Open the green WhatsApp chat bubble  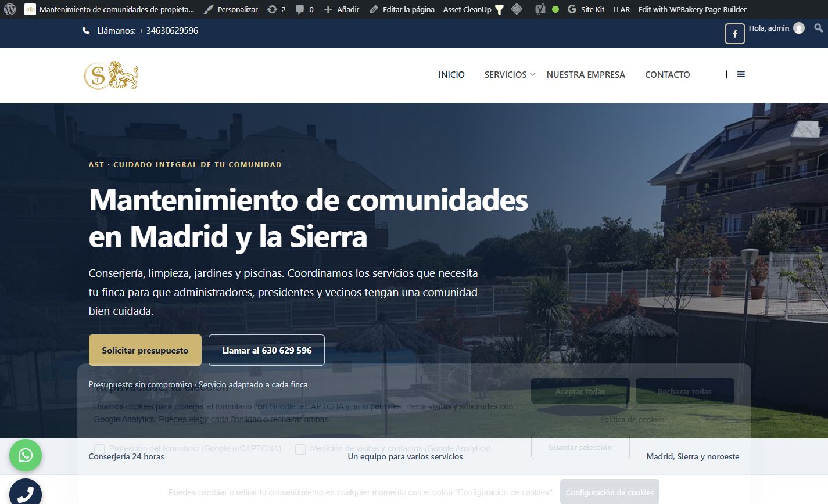[x=26, y=455]
